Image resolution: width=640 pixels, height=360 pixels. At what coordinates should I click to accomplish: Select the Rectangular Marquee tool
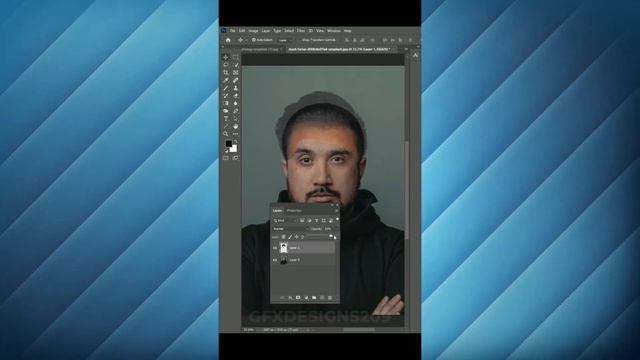[236, 57]
